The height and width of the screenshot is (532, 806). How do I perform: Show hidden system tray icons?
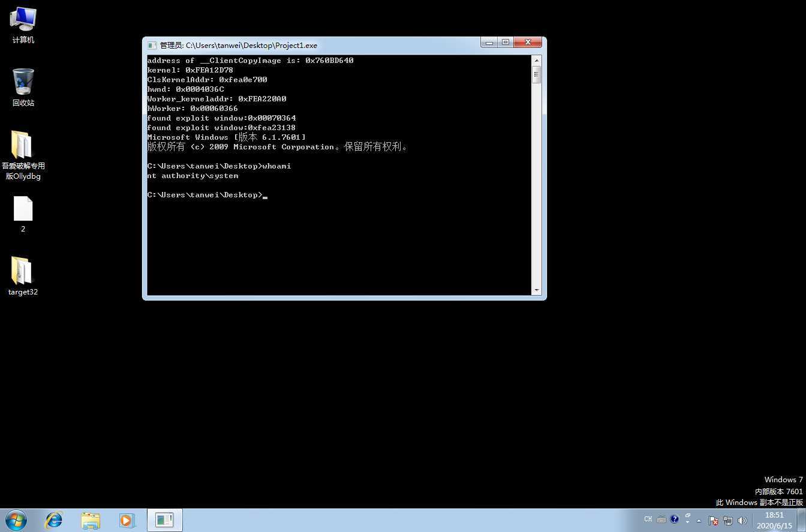[x=699, y=521]
